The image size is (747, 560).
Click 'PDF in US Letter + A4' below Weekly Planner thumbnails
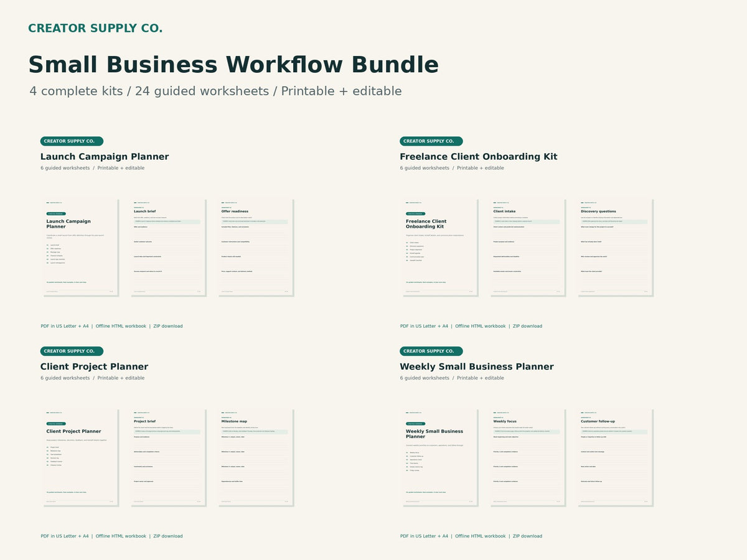click(x=424, y=536)
